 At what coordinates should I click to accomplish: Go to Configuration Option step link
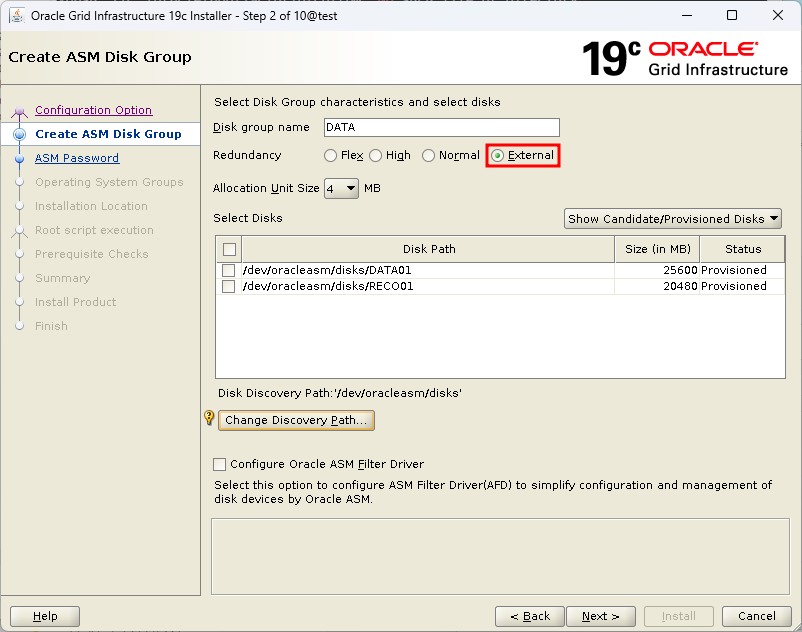(x=94, y=110)
